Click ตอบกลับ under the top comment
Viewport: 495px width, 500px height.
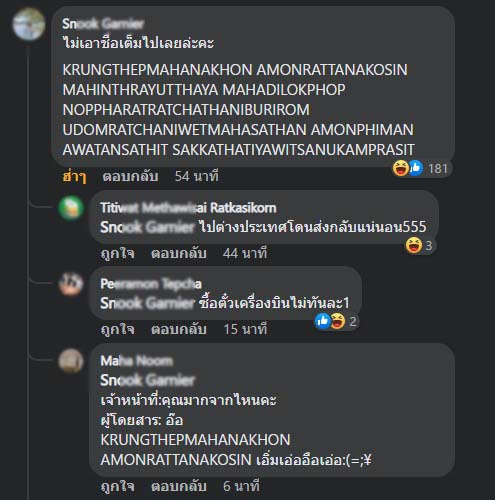[130, 176]
